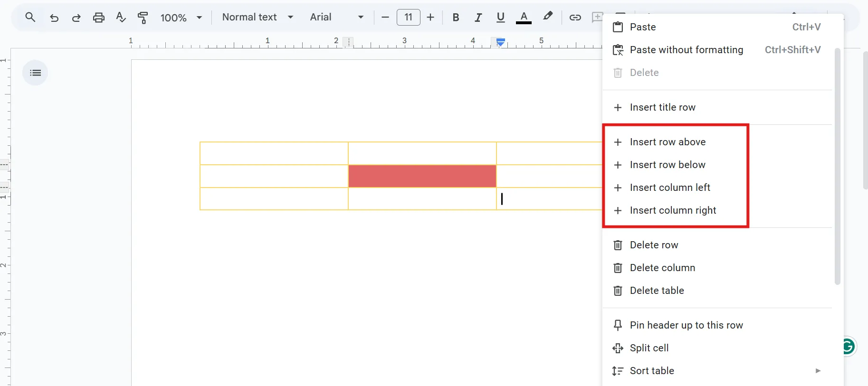Screen dimensions: 868x386
Task: Show document outline button
Action: pyautogui.click(x=35, y=73)
